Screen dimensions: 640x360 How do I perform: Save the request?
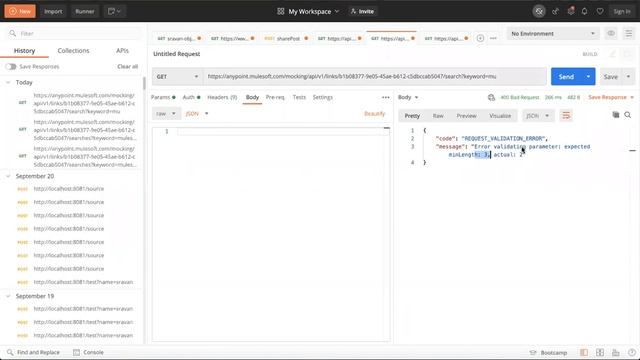pyautogui.click(x=611, y=77)
